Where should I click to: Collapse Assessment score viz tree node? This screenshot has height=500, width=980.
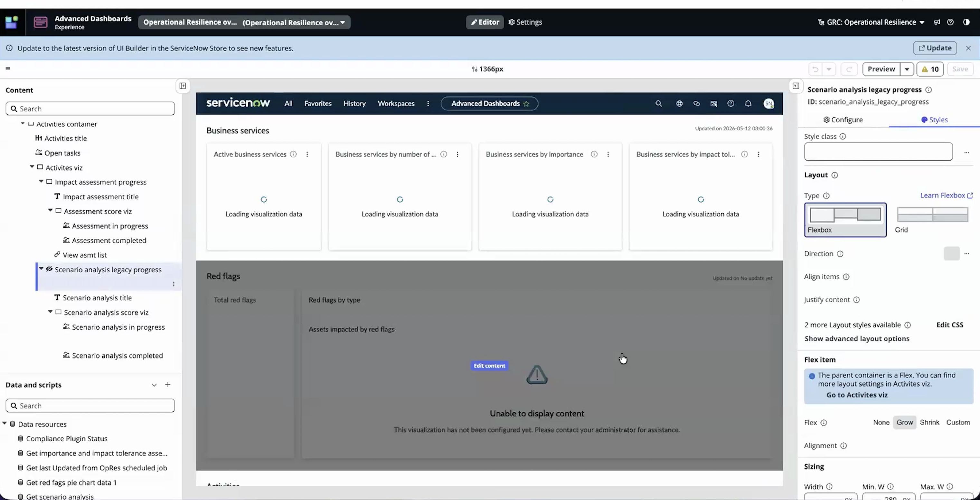click(x=50, y=210)
